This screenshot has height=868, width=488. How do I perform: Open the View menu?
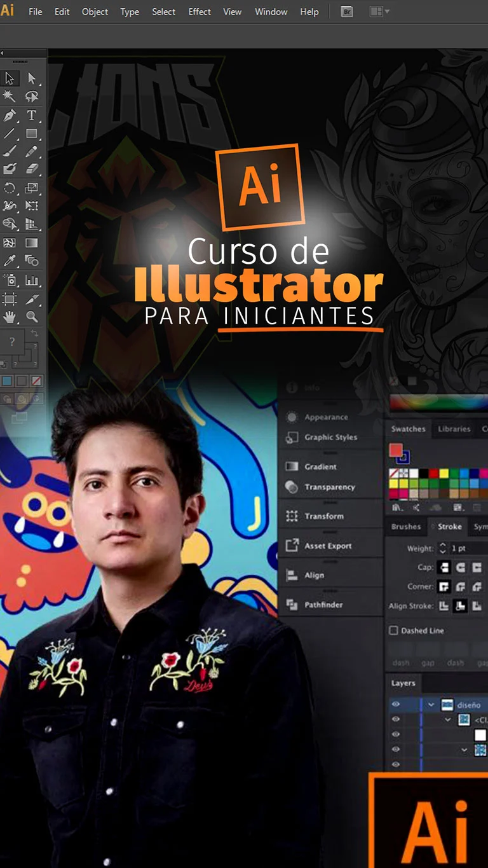[233, 12]
